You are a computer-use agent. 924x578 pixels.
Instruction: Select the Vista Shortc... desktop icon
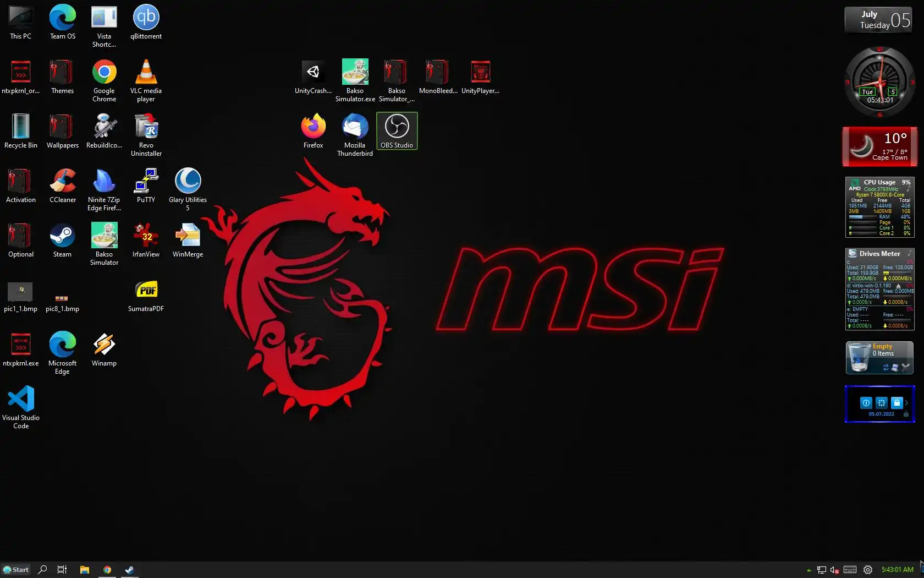[104, 26]
